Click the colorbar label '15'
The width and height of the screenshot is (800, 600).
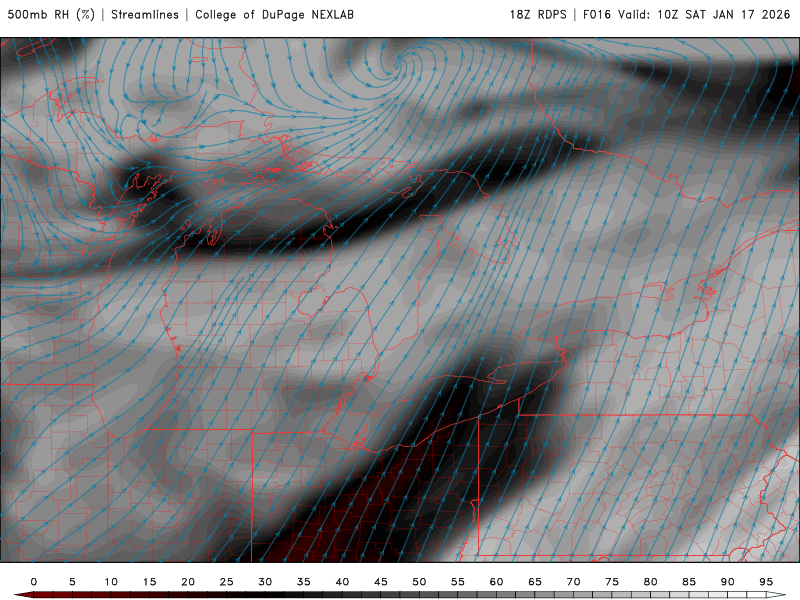(x=149, y=582)
